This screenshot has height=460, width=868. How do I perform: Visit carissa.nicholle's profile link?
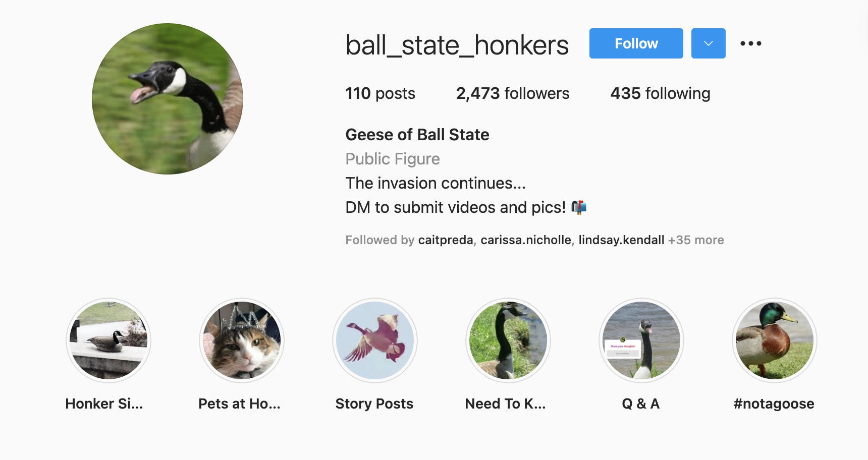point(525,240)
